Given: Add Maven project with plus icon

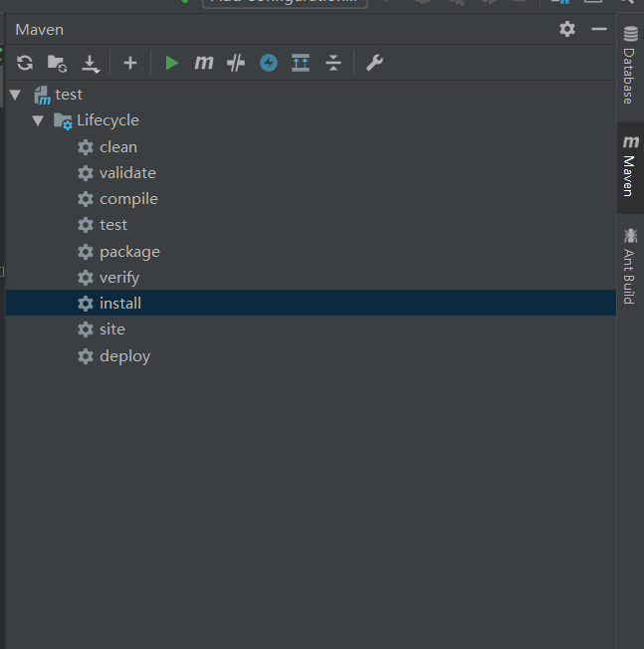Looking at the screenshot, I should (130, 63).
